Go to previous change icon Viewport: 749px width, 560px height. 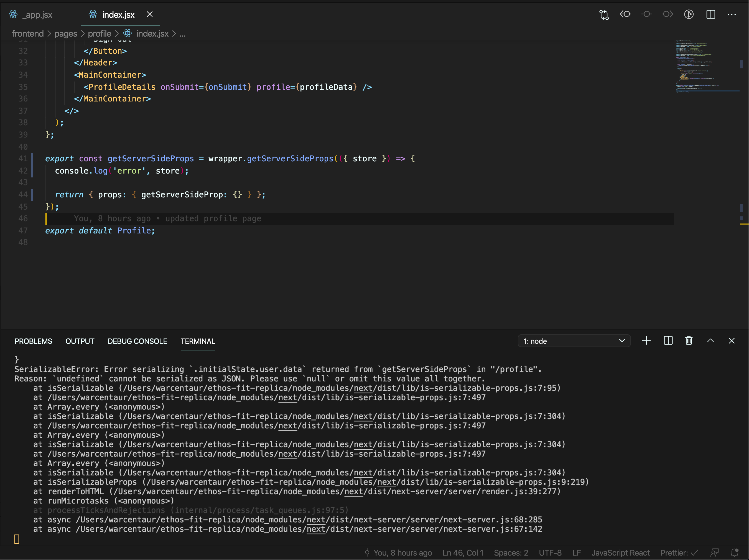[625, 14]
